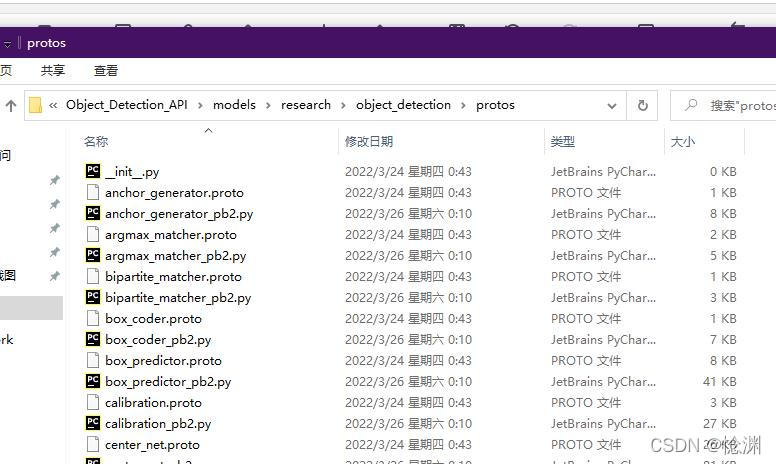
Task: Navigate to models in the breadcrumb
Action: point(234,105)
